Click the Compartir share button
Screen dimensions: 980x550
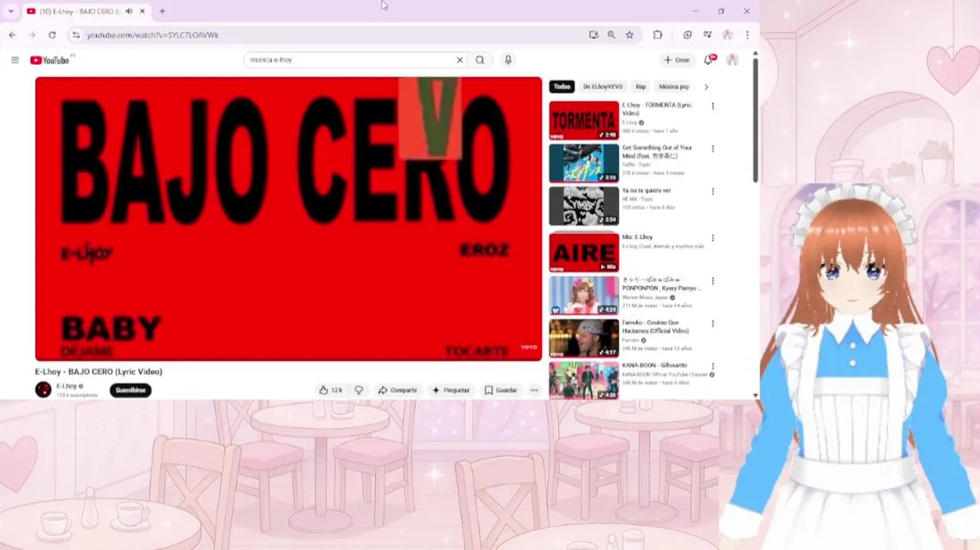(398, 390)
